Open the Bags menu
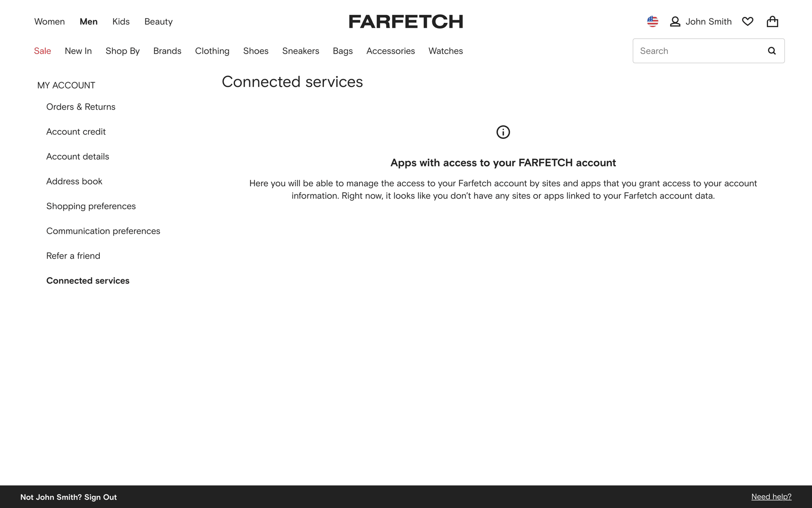 343,51
